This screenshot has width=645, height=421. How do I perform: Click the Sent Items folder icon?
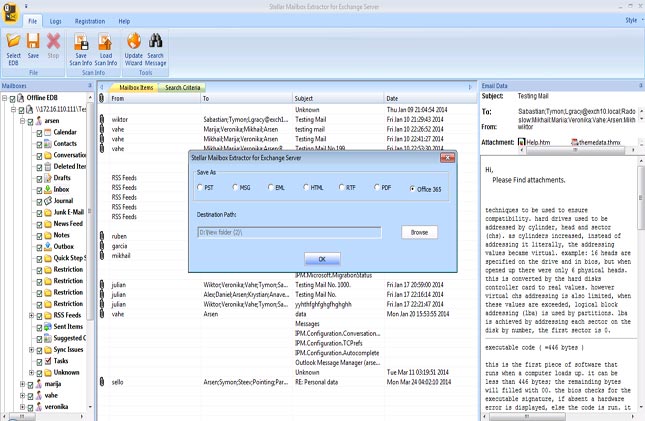tap(48, 326)
